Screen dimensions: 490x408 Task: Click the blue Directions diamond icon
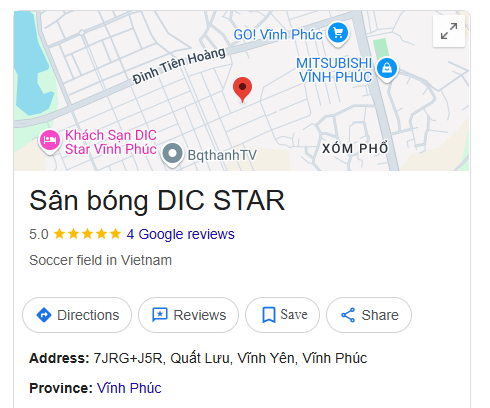pyautogui.click(x=44, y=315)
